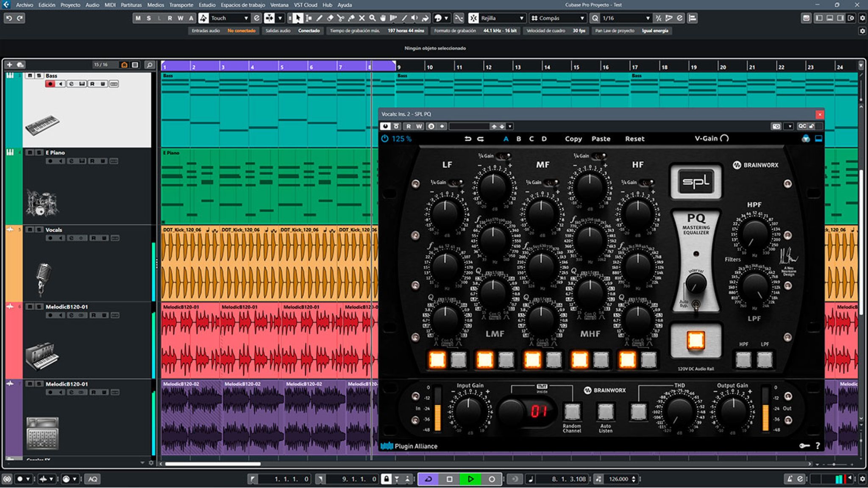Open track search magnifier in track list
Screen dimensions: 868x488
coord(149,65)
